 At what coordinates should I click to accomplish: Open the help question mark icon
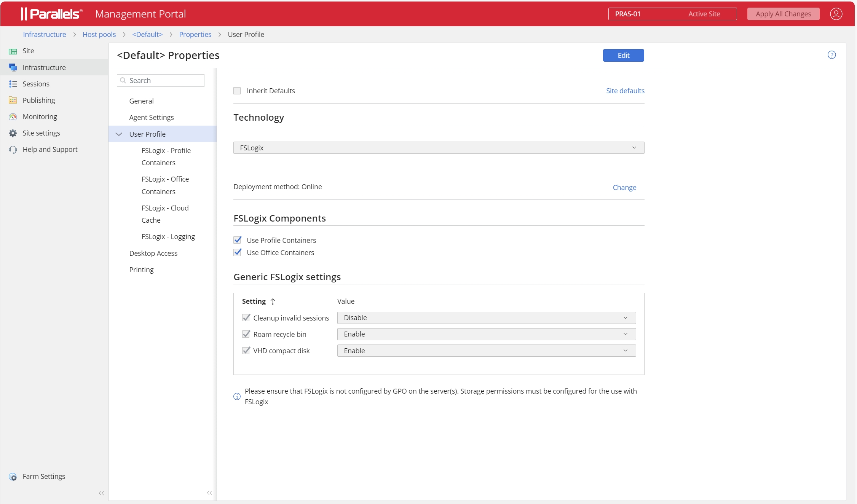click(831, 55)
